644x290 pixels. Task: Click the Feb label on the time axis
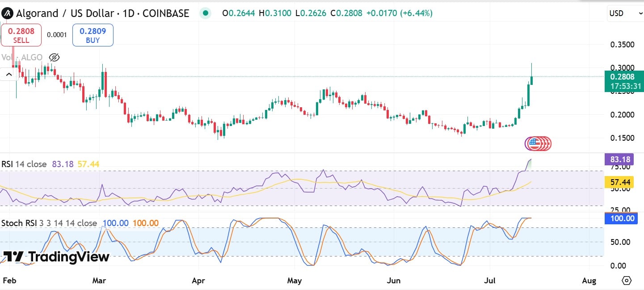pos(10,281)
